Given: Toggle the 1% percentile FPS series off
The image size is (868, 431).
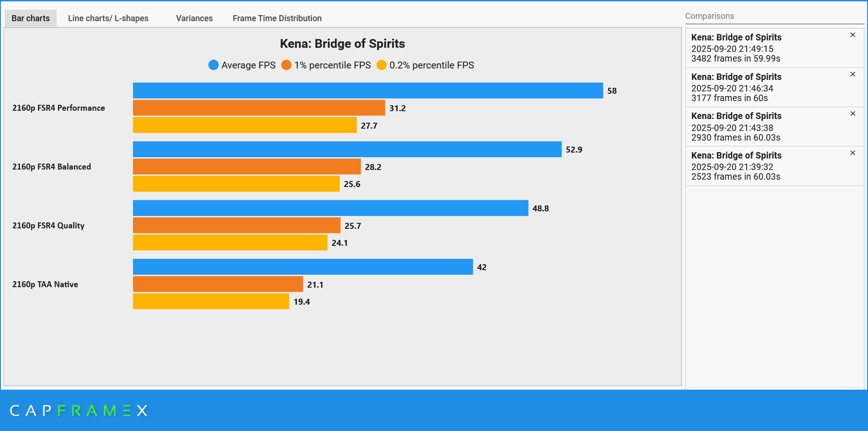Looking at the screenshot, I should pyautogui.click(x=327, y=65).
